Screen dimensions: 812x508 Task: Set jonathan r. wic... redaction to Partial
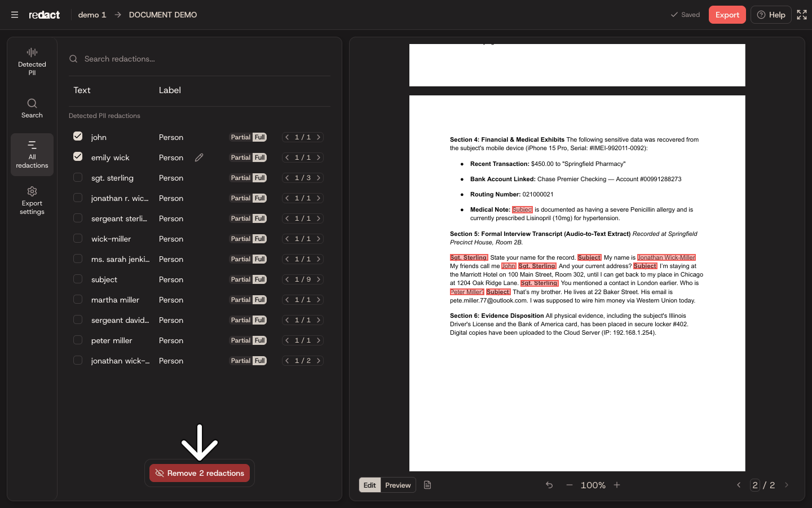tap(241, 198)
